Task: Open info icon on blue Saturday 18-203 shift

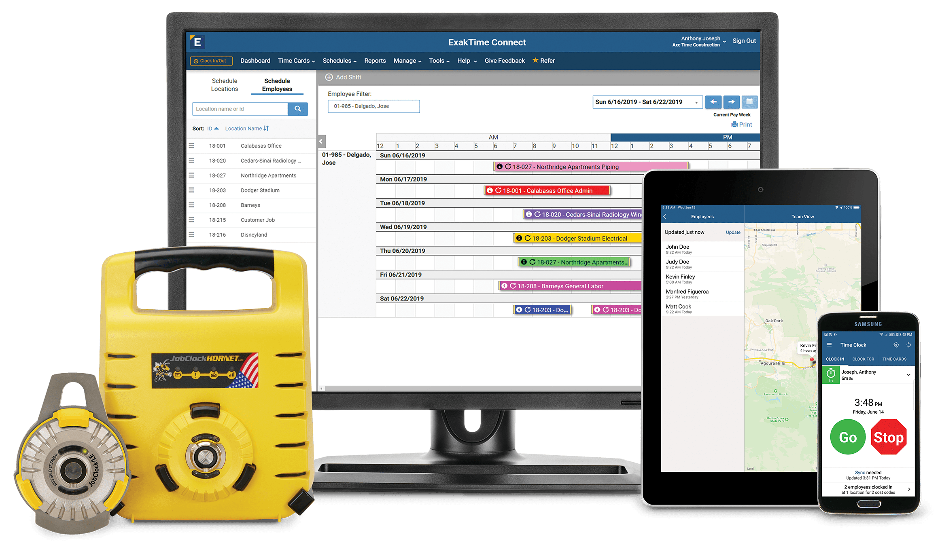Action: click(519, 310)
